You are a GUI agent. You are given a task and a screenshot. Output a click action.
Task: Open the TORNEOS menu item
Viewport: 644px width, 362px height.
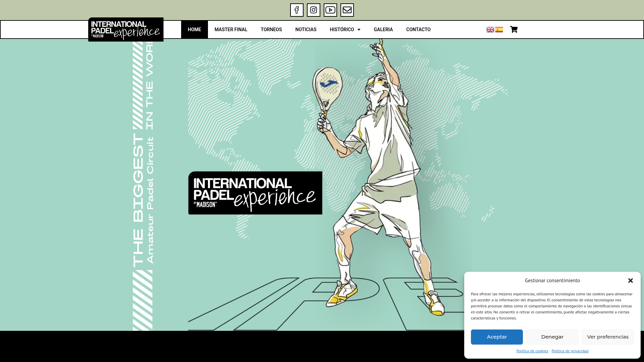[x=271, y=29]
